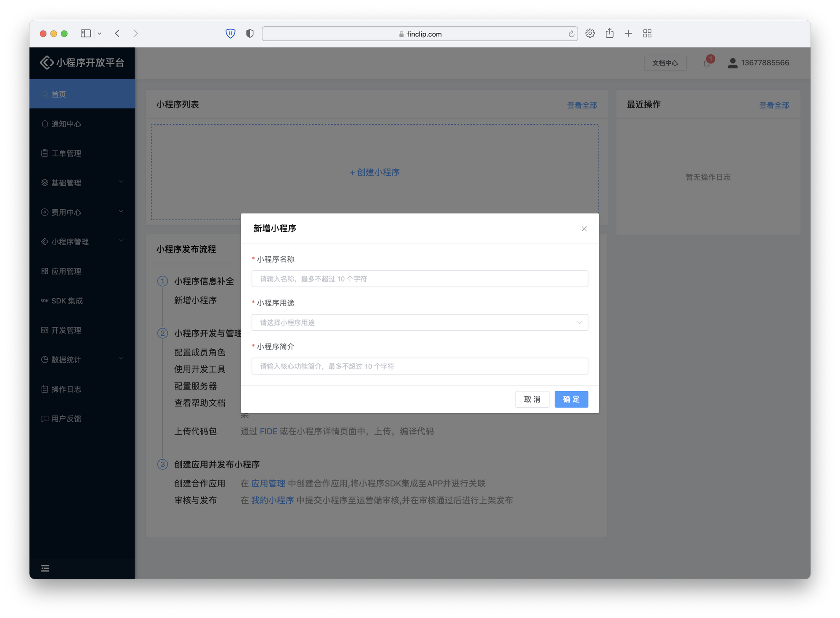Click the 小程序名称 input field
The width and height of the screenshot is (840, 618).
click(x=420, y=279)
